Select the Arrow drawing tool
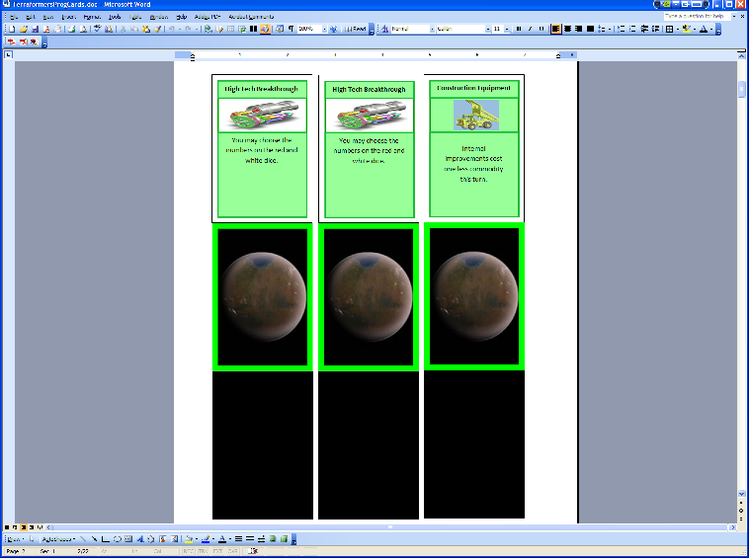 coord(94,539)
